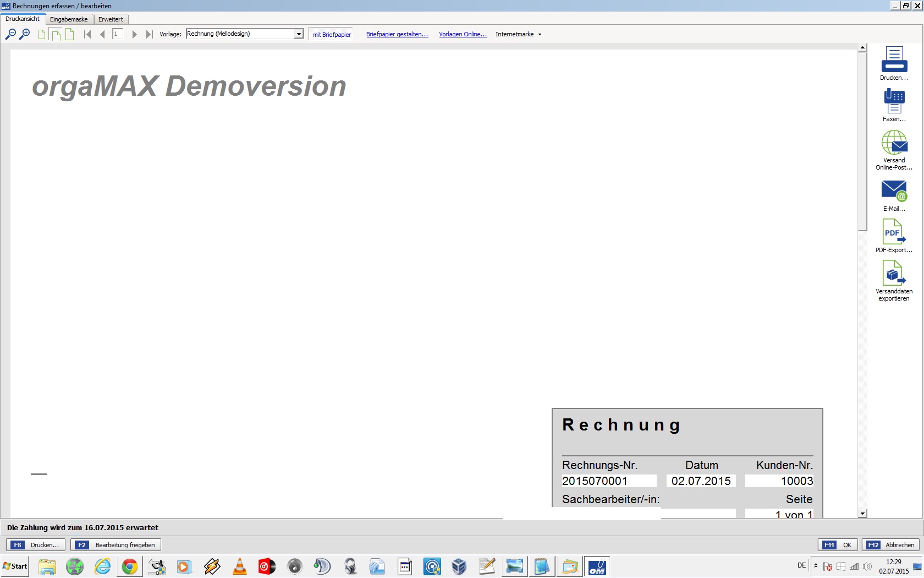
Task: Expand the Internetmarke dropdown menu
Action: (x=518, y=34)
